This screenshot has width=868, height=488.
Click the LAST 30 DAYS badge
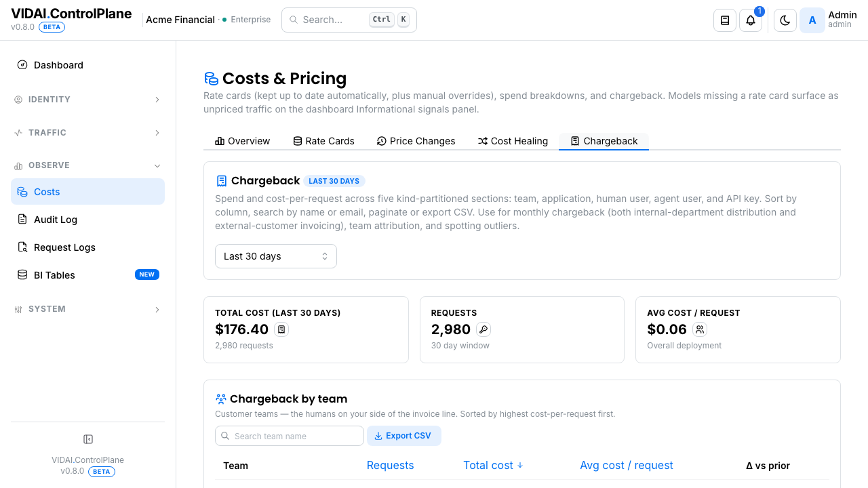(x=334, y=181)
